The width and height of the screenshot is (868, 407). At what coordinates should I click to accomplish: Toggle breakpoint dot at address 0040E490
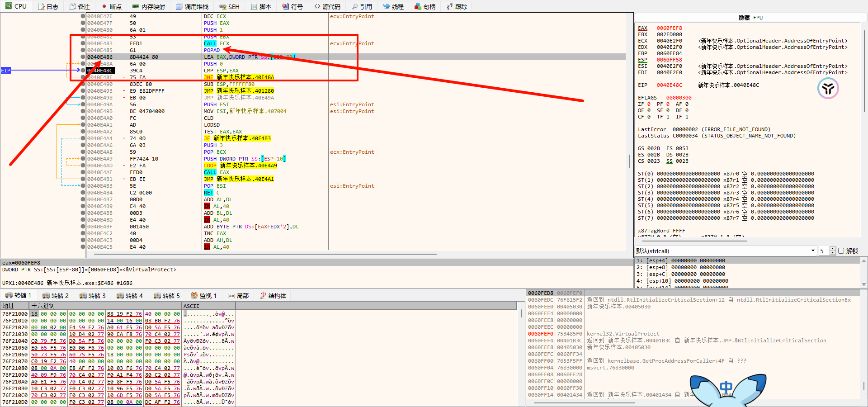click(x=83, y=84)
